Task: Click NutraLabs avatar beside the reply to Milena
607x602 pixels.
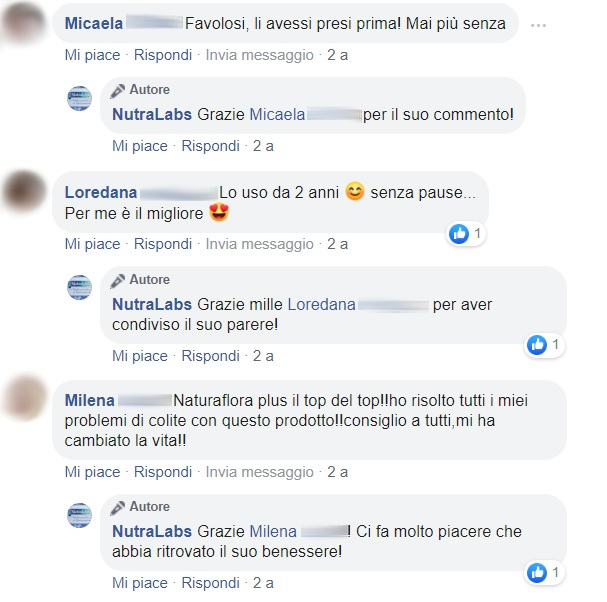Action: coord(79,515)
